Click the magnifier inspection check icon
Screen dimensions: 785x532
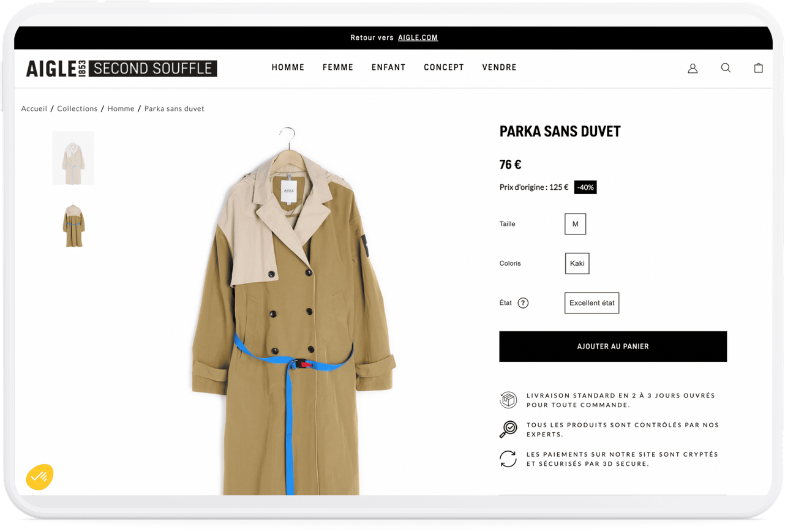[508, 429]
